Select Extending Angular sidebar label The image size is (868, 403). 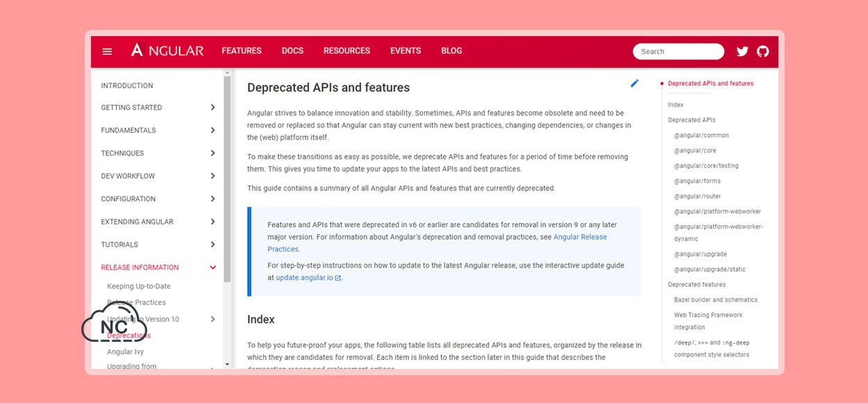click(137, 222)
